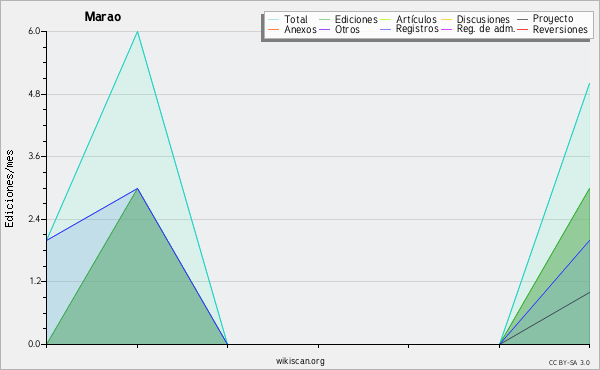This screenshot has height=370, width=600.
Task: Click the 'Reversiones' legend label
Action: point(560,29)
